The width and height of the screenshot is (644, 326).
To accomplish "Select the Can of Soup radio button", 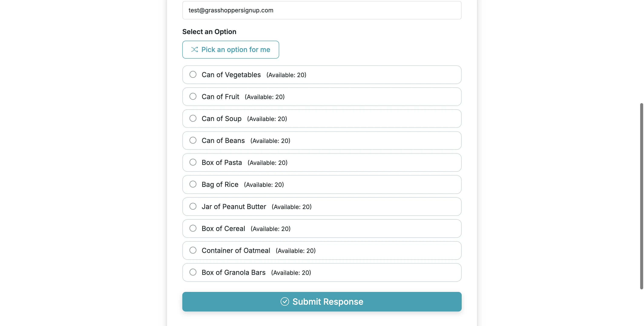I will (193, 118).
